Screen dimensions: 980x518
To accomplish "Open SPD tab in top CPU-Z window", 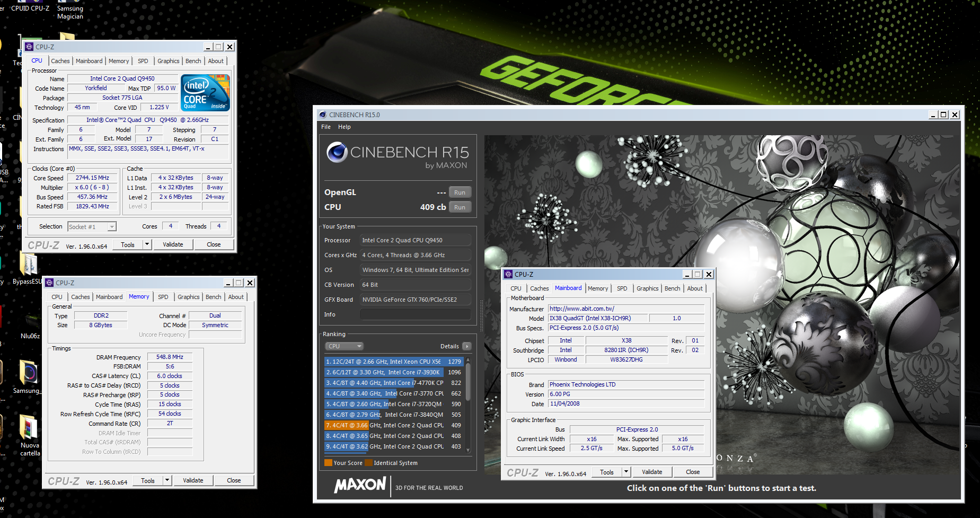I will (143, 61).
